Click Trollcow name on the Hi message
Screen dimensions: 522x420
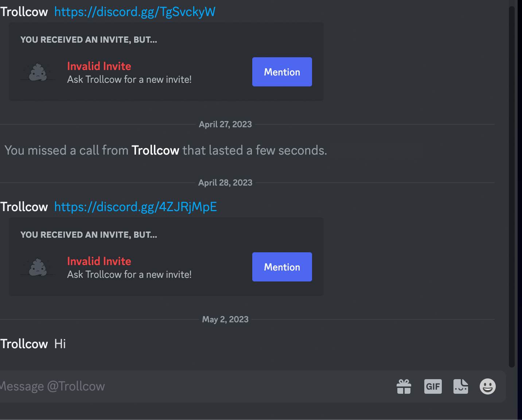[24, 344]
